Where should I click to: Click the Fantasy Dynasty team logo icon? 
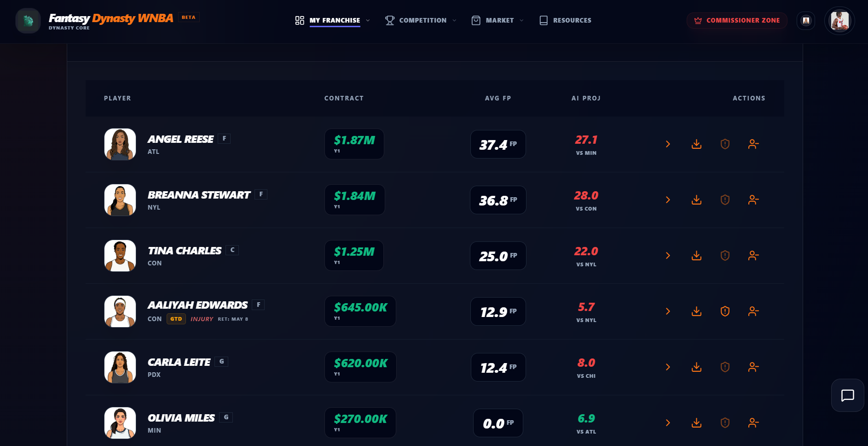[28, 21]
